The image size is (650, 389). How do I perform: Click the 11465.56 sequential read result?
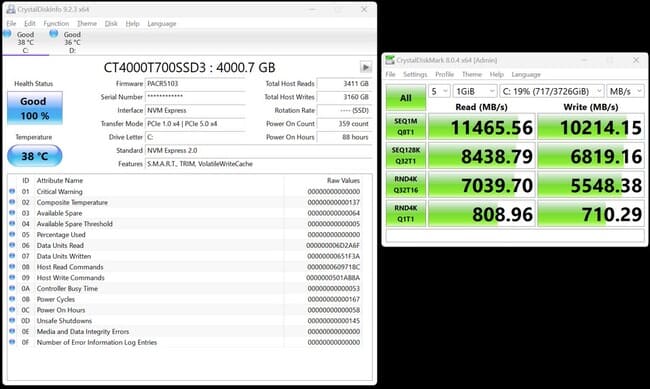click(482, 127)
